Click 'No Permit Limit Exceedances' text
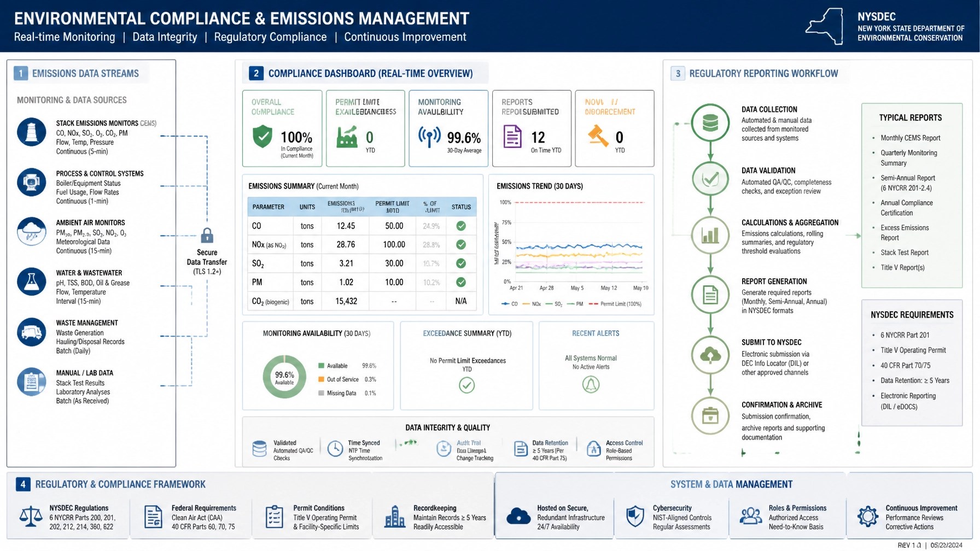This screenshot has height=551, width=980. tap(468, 361)
